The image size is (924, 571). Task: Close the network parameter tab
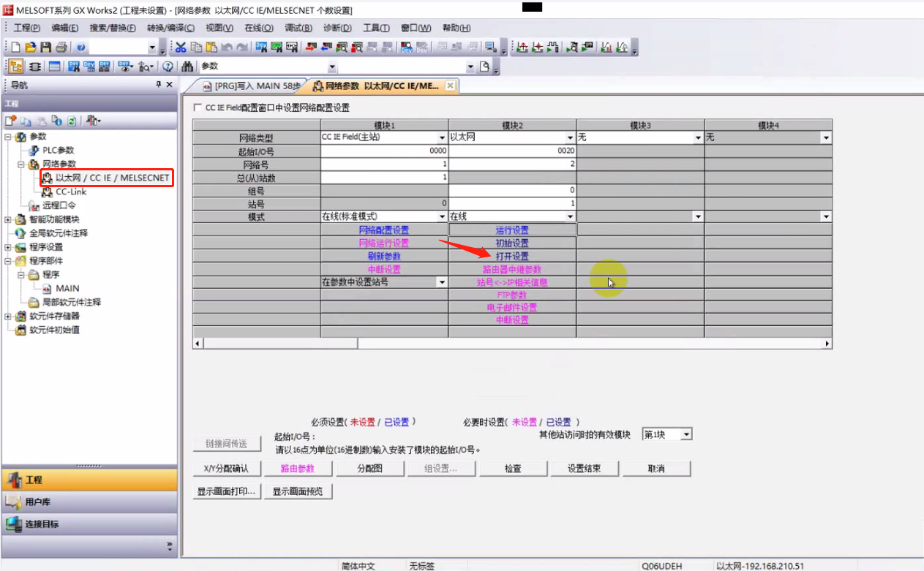tap(451, 86)
